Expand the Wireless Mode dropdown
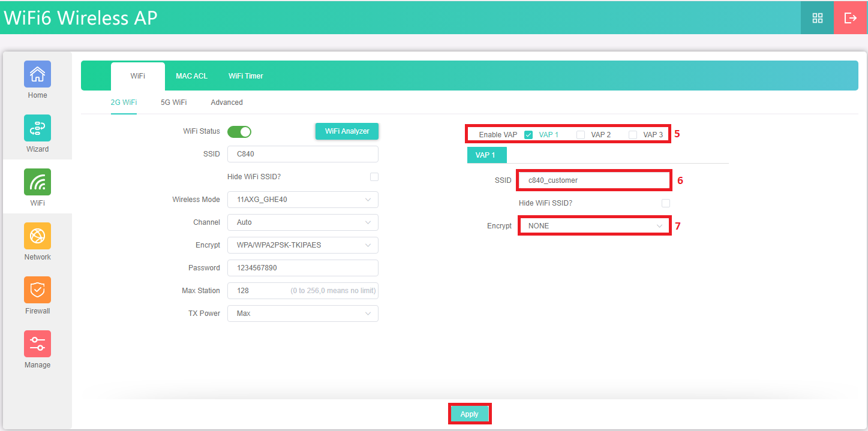This screenshot has height=431, width=868. click(x=302, y=200)
